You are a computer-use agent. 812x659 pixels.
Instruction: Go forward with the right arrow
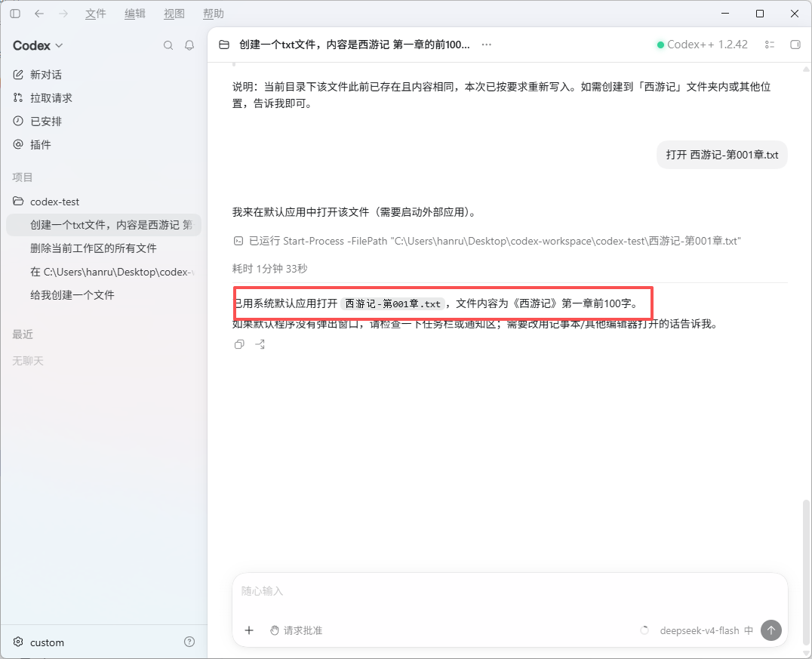(63, 14)
